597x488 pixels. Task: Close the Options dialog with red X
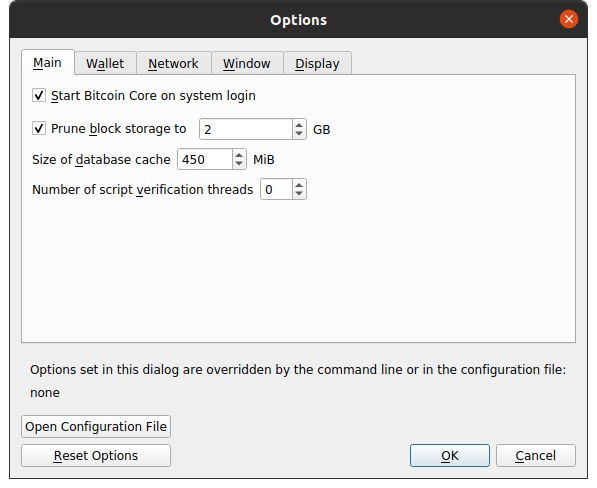pos(569,19)
